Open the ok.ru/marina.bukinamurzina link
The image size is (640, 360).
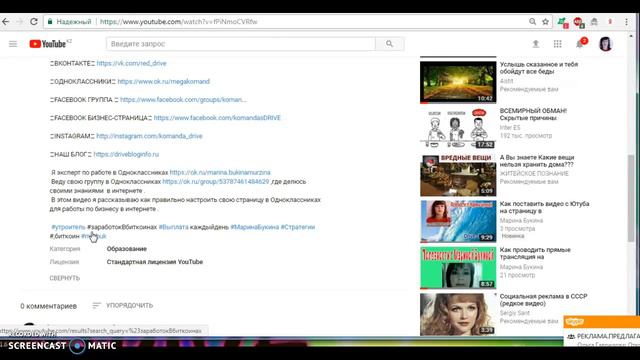(x=220, y=173)
